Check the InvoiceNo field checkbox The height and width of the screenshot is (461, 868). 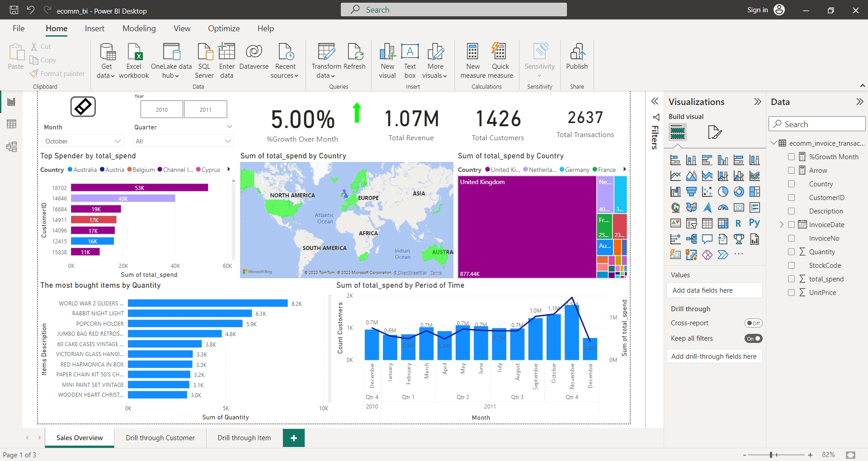click(x=791, y=238)
